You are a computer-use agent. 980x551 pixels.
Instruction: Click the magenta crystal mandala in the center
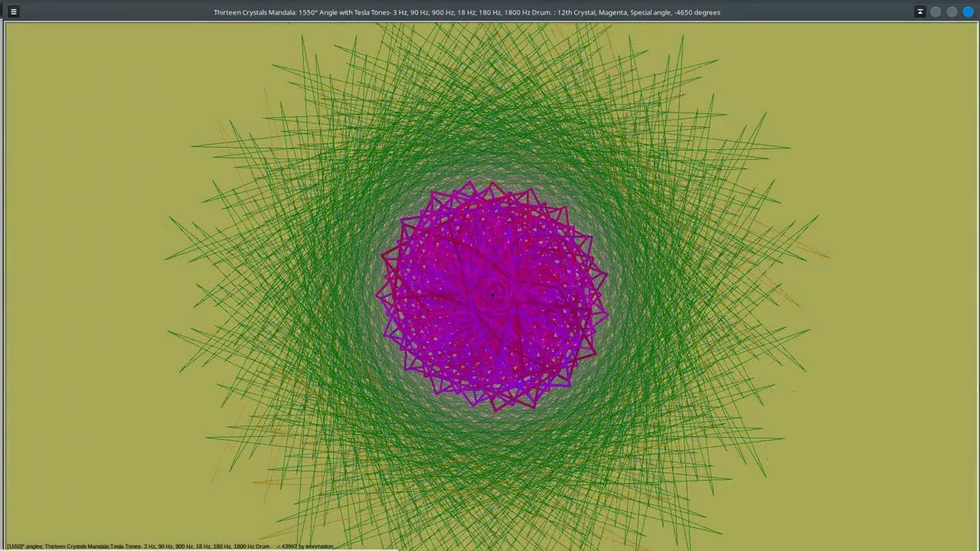tap(492, 295)
